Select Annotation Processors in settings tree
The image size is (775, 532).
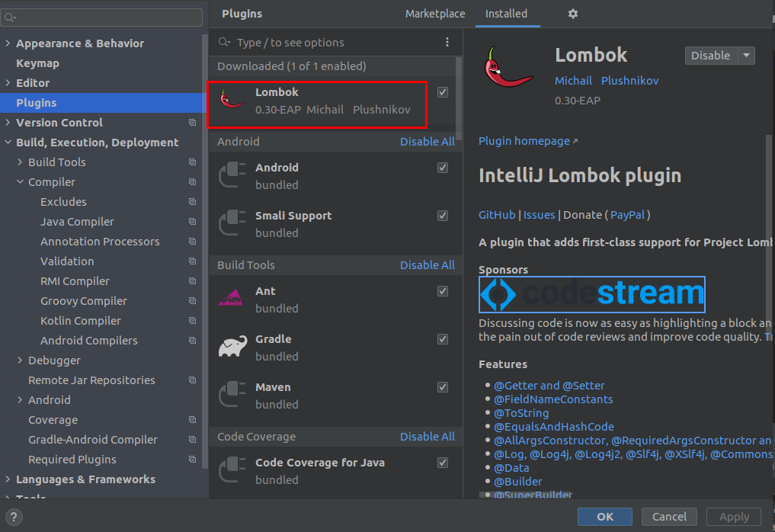tap(100, 242)
